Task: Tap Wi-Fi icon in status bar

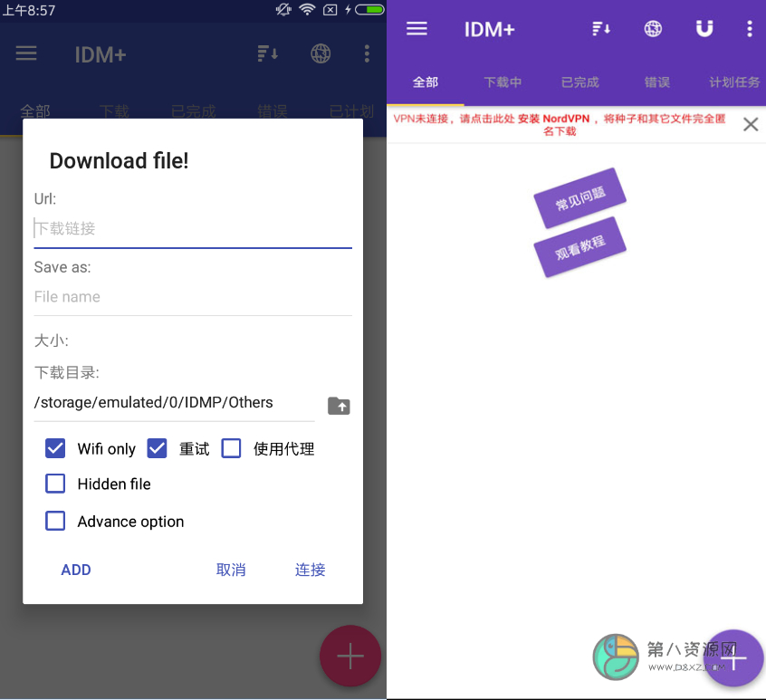Action: point(307,9)
